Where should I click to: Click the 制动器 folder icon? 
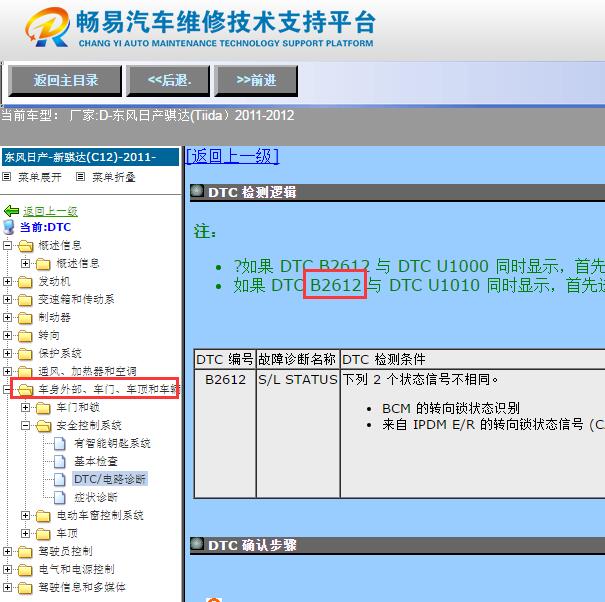25,318
